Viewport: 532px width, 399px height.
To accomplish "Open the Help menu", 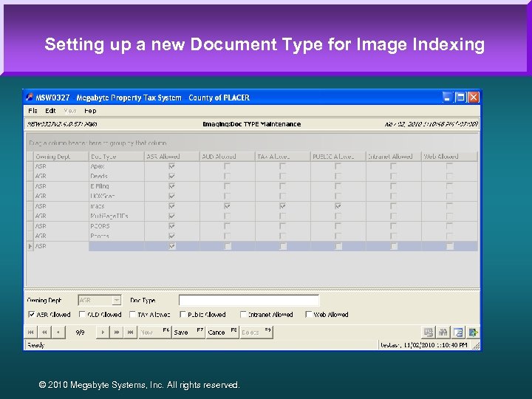I will [90, 111].
